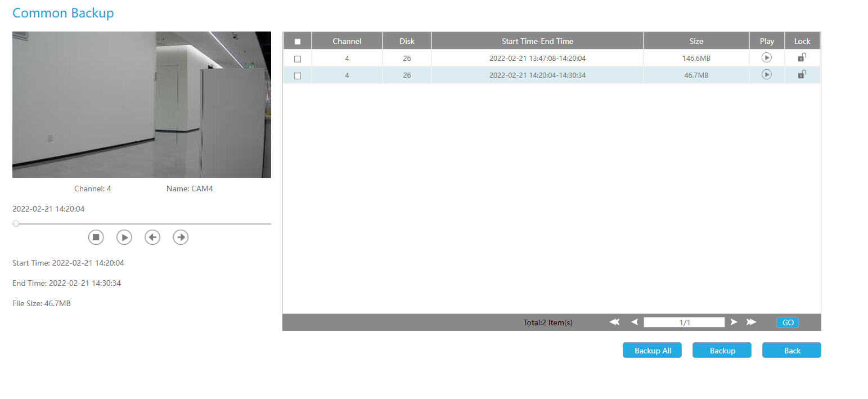868x399 pixels.
Task: Play the 14:20:04-14:30:34 recording
Action: [x=767, y=74]
